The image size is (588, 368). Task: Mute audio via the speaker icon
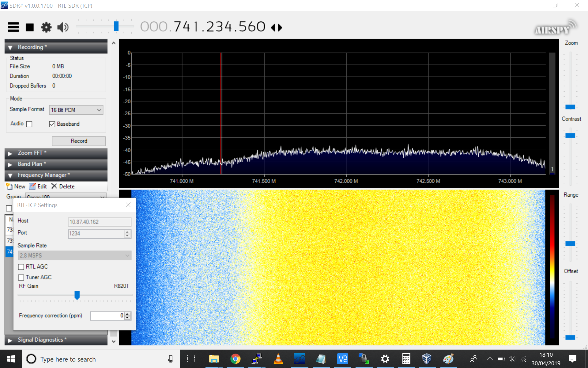click(63, 27)
